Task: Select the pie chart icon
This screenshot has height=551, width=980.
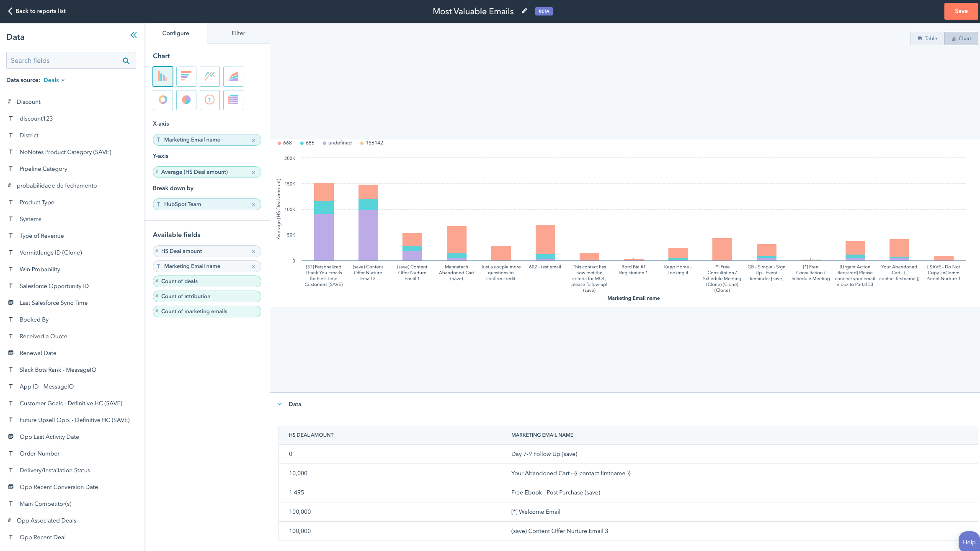Action: click(x=186, y=100)
